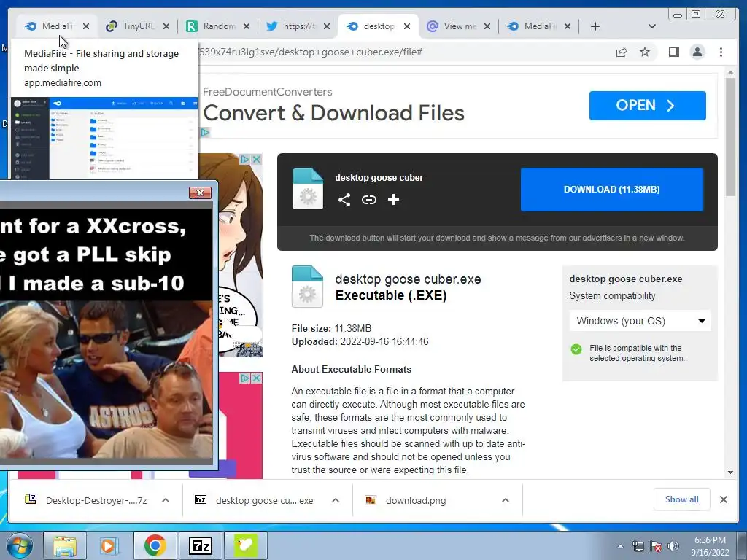747x560 pixels.
Task: Copy link with the chain icon
Action: click(x=368, y=200)
